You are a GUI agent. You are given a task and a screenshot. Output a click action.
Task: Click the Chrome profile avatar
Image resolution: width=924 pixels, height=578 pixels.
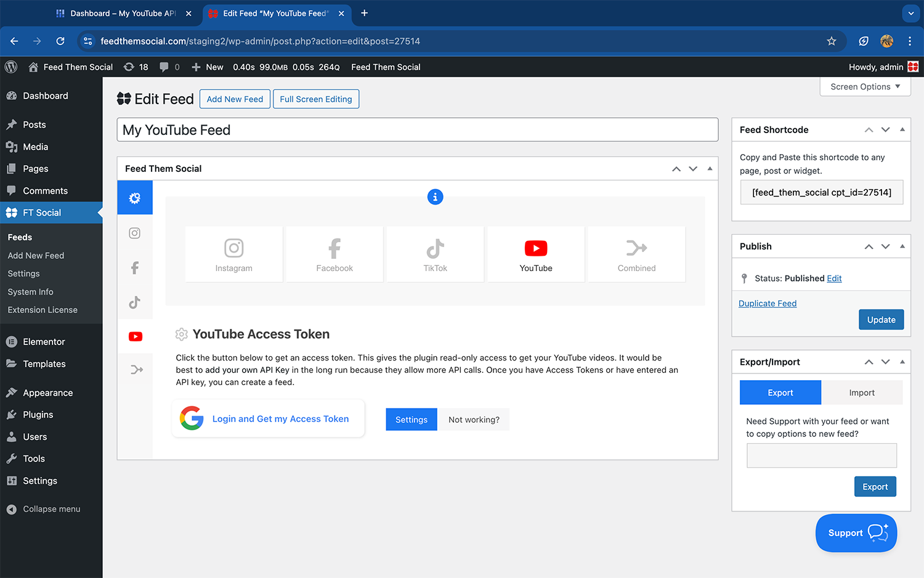pyautogui.click(x=887, y=41)
